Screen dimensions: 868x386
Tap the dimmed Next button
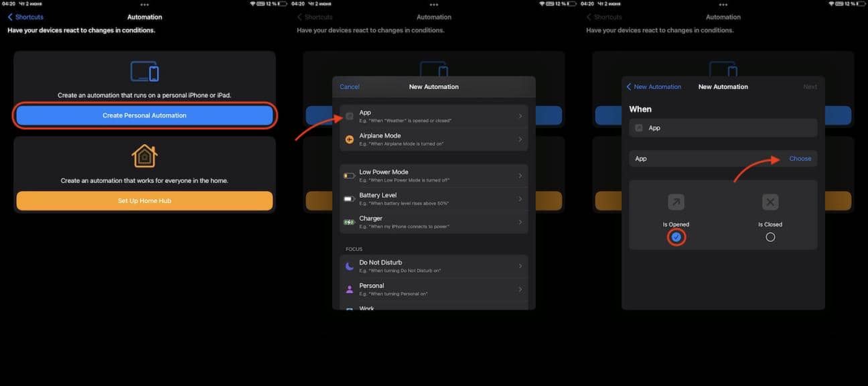(x=810, y=86)
